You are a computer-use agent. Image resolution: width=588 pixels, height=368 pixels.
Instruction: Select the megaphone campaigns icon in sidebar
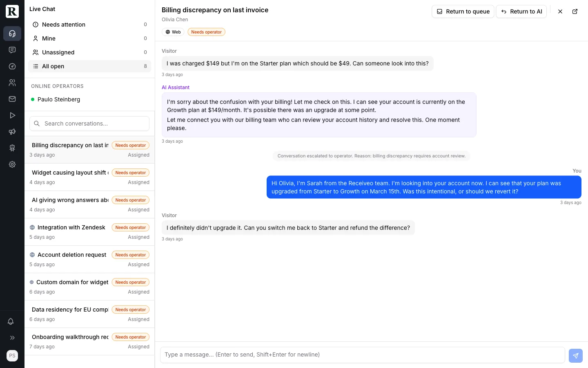(x=12, y=132)
